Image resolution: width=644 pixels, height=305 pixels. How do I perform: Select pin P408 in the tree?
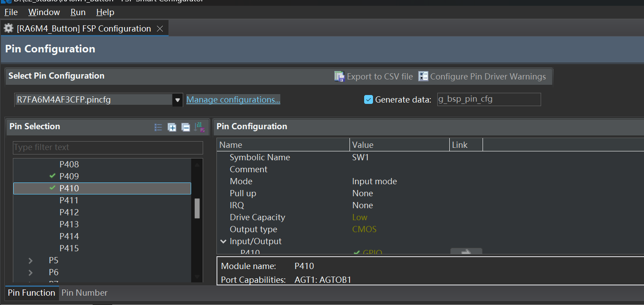69,164
